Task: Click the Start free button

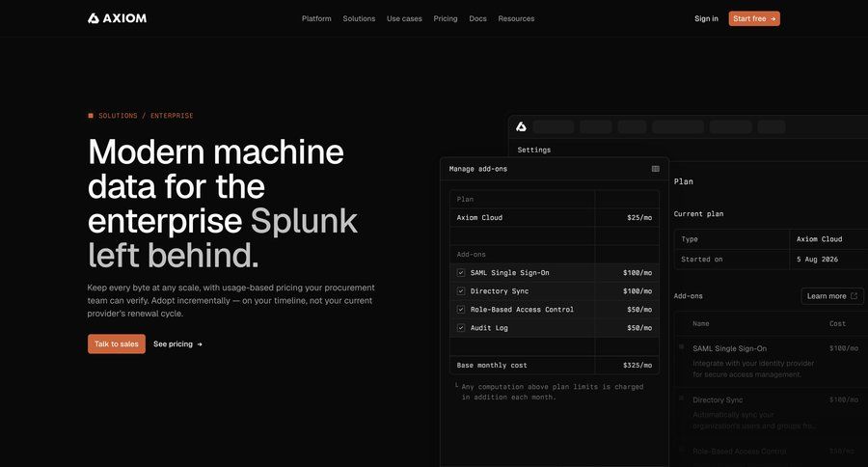Action: [754, 18]
